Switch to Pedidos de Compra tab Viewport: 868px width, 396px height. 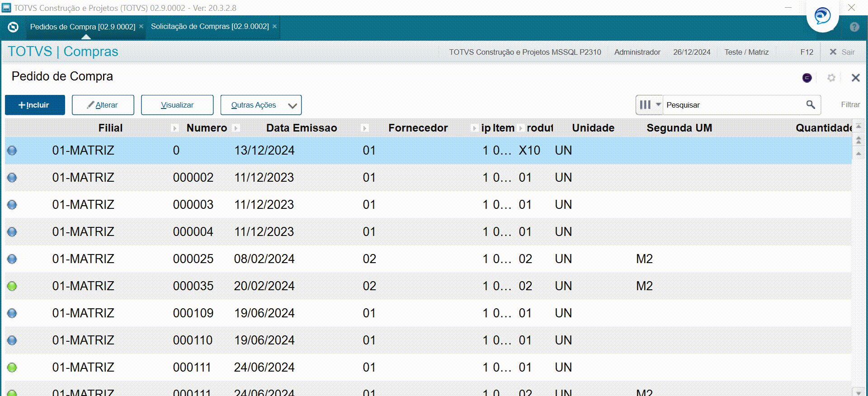click(83, 27)
